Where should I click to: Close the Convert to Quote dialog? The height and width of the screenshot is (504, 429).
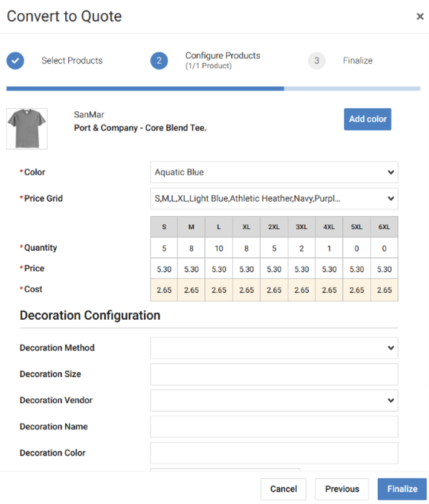420,16
